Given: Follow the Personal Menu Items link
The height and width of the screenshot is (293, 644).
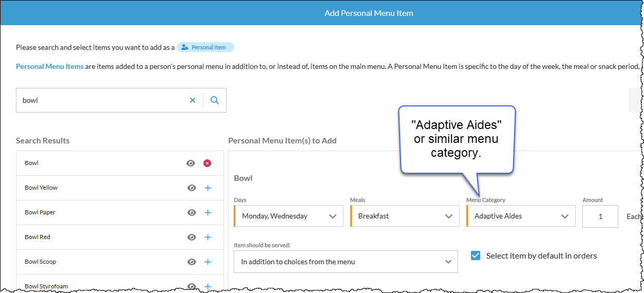Looking at the screenshot, I should pos(49,66).
